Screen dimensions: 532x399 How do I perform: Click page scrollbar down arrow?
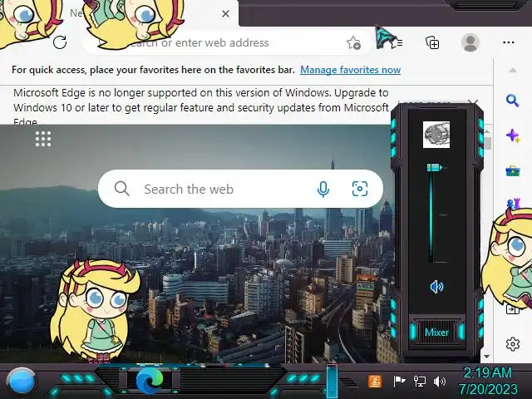click(487, 357)
